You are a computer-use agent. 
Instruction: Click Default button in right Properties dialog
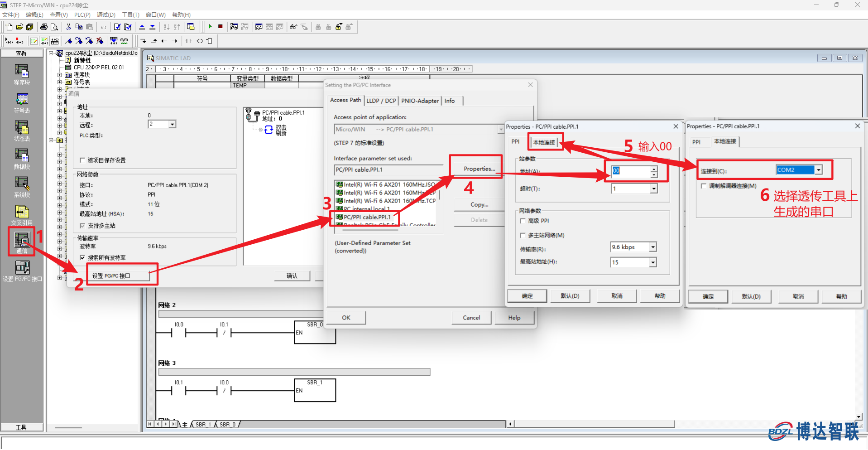pyautogui.click(x=751, y=296)
